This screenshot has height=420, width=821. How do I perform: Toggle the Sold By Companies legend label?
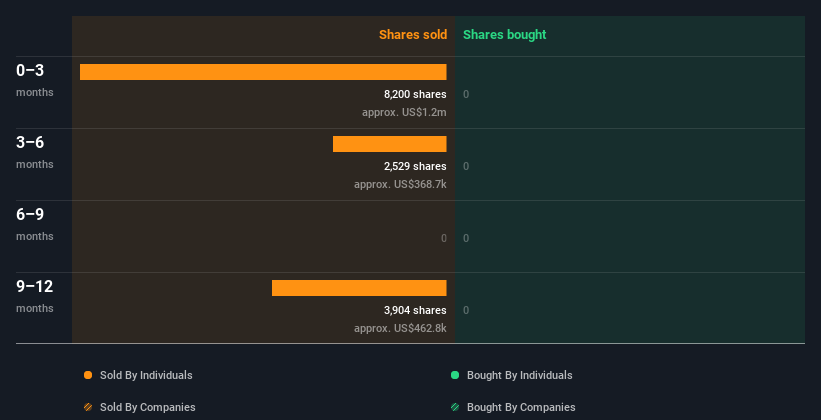148,407
